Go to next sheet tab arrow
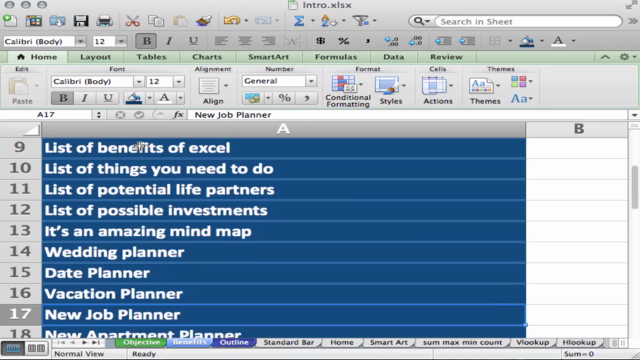Viewport: 640px width, 360px height. point(84,342)
